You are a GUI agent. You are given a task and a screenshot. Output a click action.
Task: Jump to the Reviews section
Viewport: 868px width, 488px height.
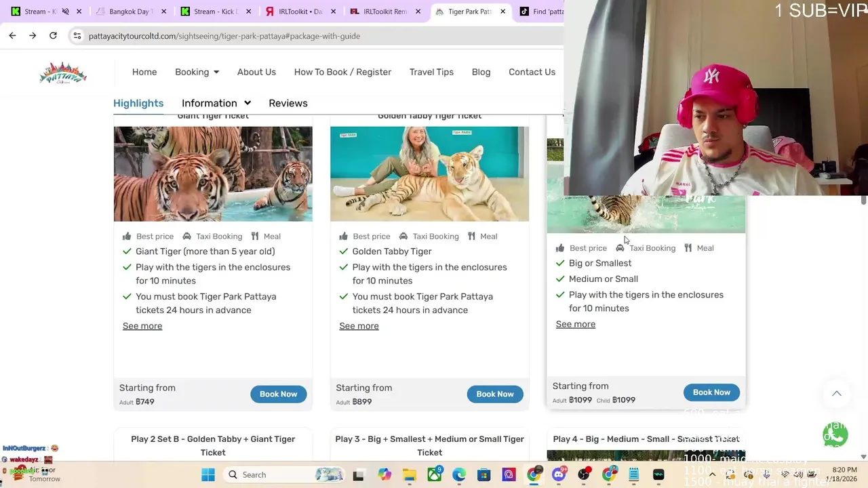click(288, 103)
